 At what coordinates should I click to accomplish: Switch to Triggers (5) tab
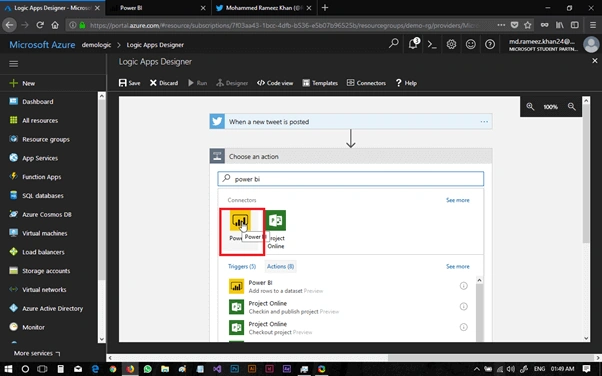tap(242, 267)
